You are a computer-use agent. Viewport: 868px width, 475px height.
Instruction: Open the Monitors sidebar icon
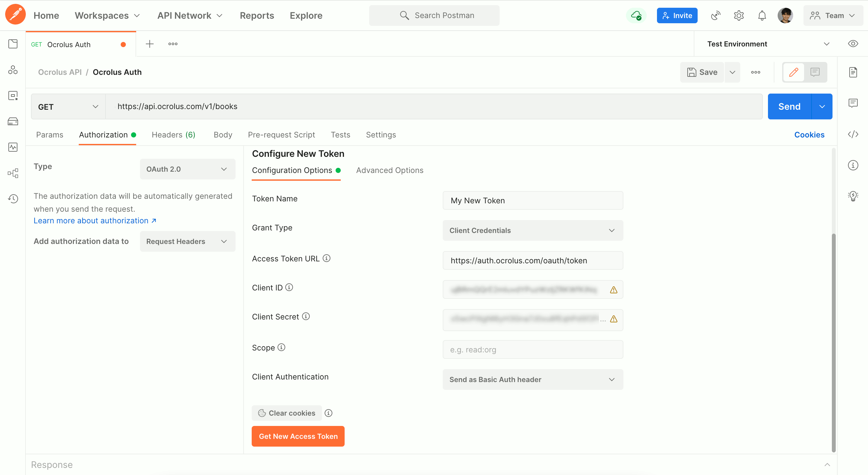tap(13, 147)
